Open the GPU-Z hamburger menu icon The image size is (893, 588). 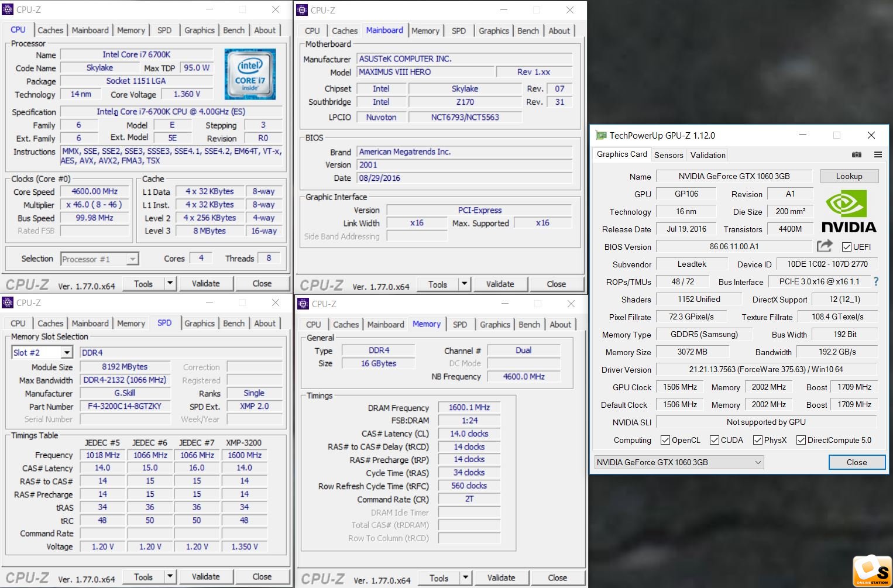click(x=878, y=154)
